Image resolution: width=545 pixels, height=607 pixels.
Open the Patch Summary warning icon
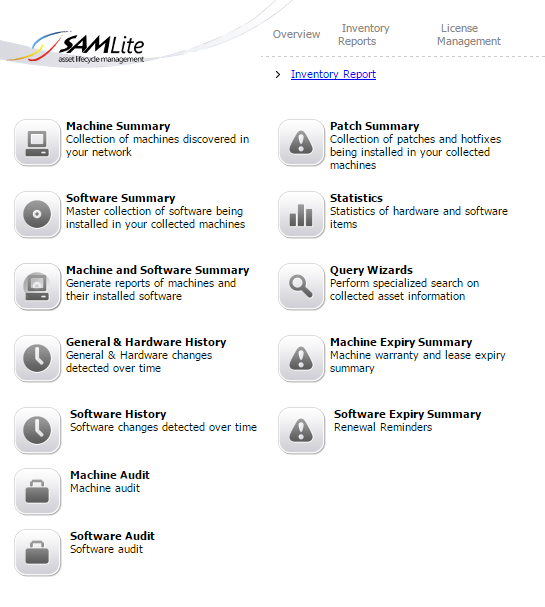point(302,142)
